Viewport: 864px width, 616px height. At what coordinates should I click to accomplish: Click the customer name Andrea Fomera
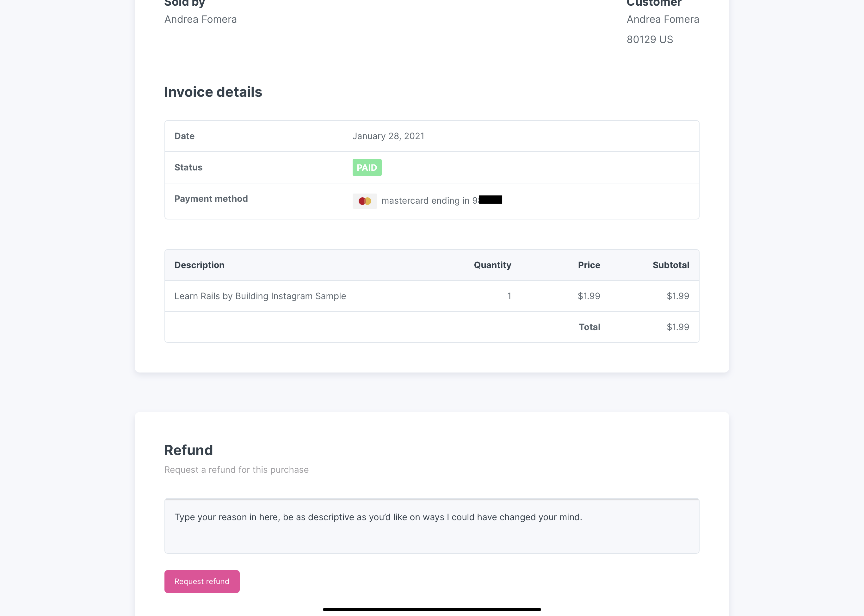[663, 19]
